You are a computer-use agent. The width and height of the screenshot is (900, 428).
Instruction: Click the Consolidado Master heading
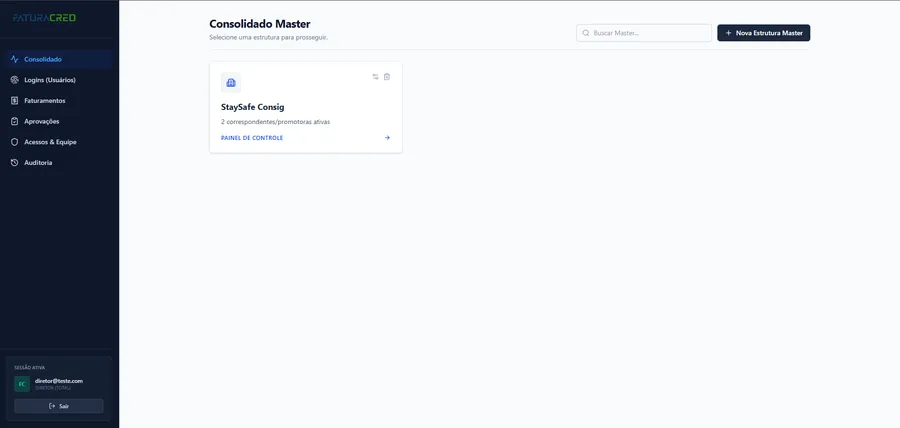(x=259, y=24)
